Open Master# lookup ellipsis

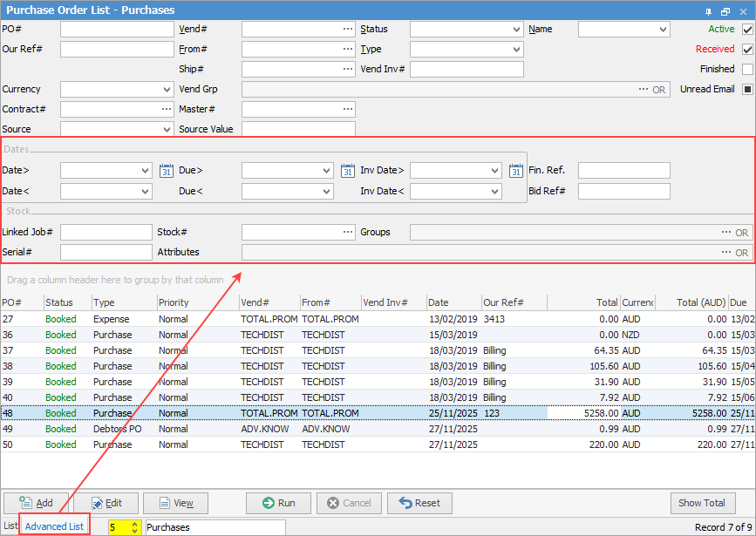coord(348,110)
